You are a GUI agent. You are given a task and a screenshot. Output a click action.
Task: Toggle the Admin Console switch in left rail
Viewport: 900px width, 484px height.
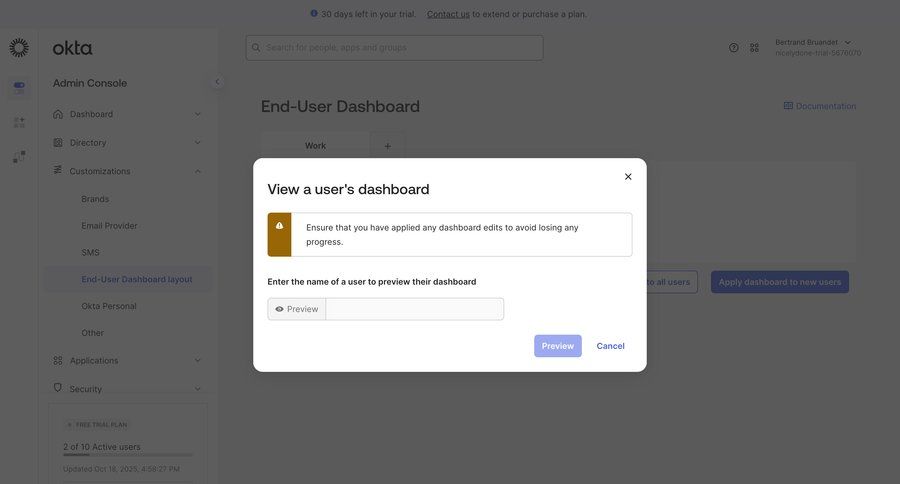(x=19, y=86)
